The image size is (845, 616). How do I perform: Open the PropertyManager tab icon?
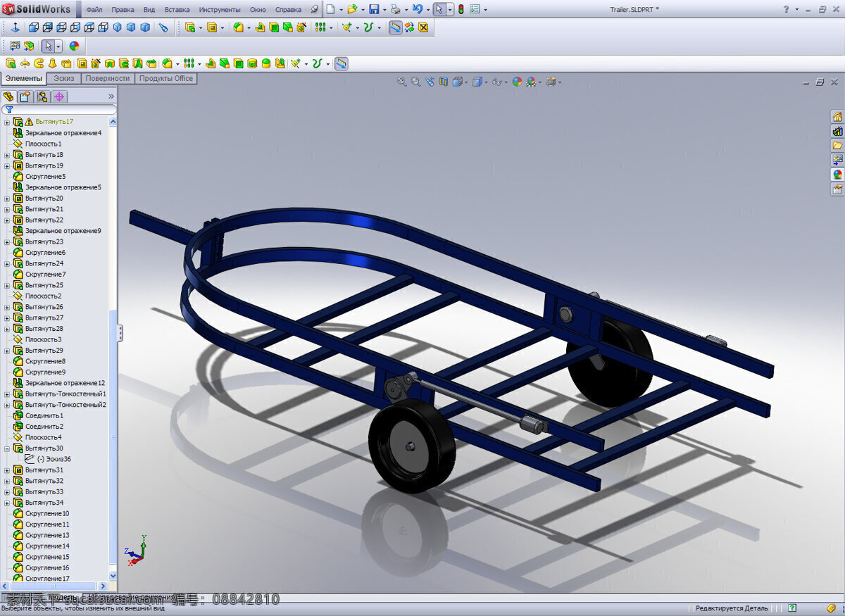(x=25, y=96)
